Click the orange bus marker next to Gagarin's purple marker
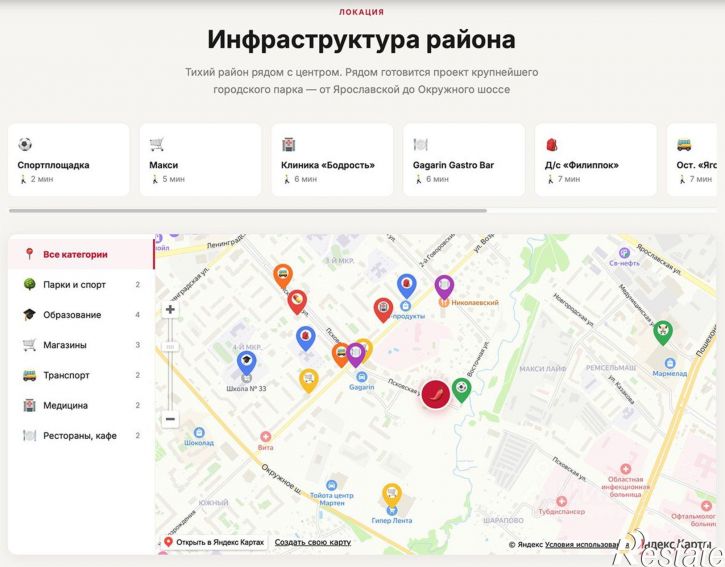 pyautogui.click(x=340, y=355)
